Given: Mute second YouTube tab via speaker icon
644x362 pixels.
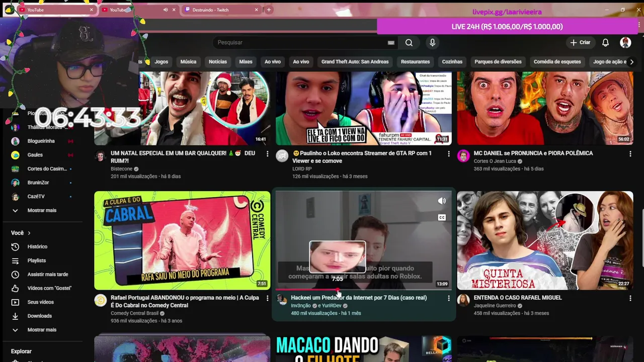Looking at the screenshot, I should pyautogui.click(x=166, y=10).
